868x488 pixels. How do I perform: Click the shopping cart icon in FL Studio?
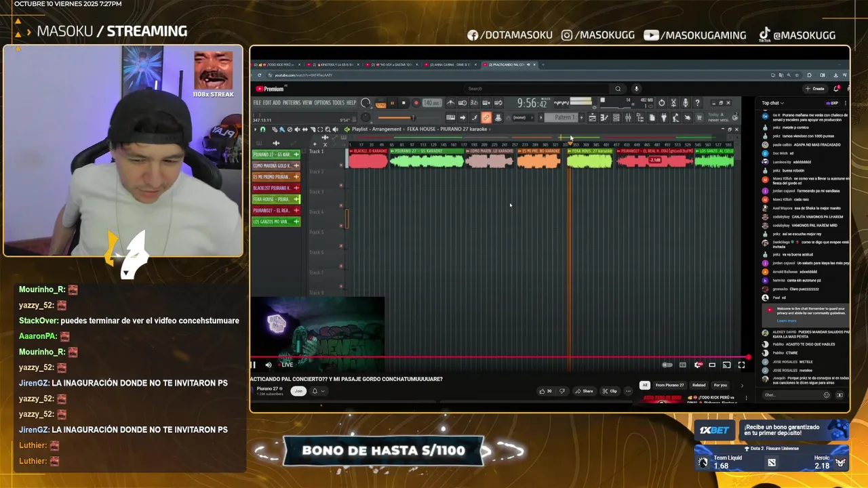[x=699, y=118]
